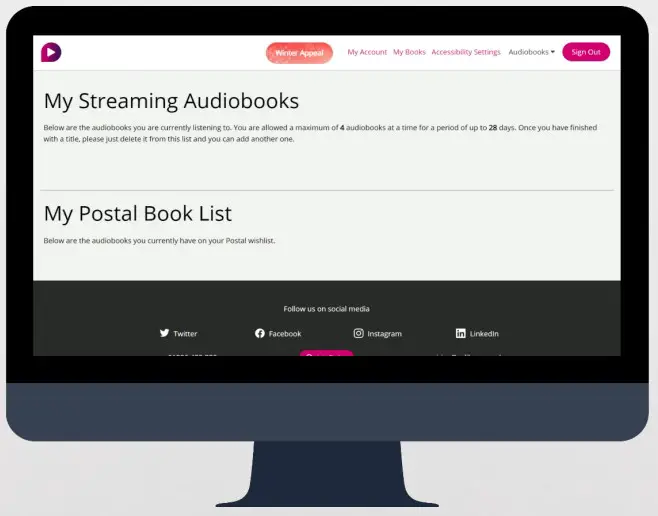Open Accessibility Settings

[x=466, y=52]
